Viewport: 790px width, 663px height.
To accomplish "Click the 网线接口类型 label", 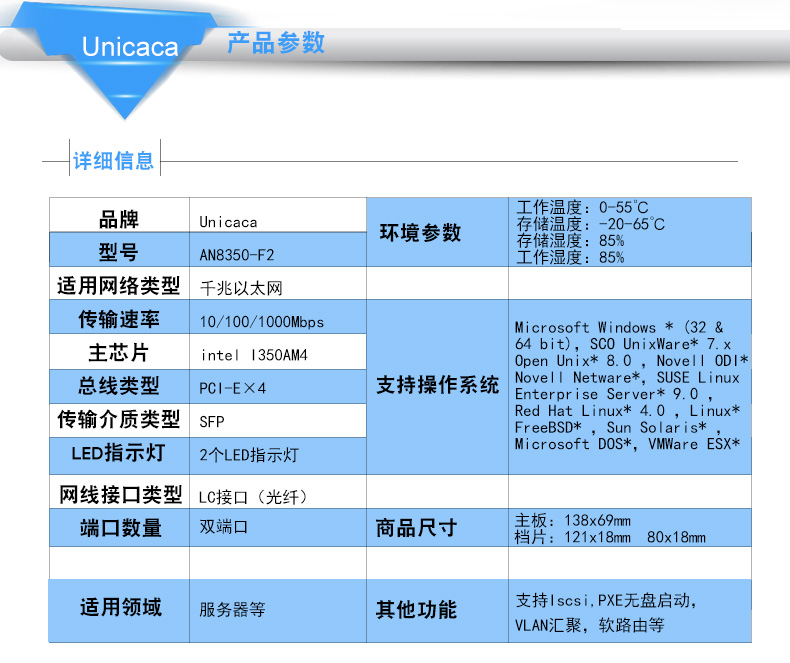I will point(120,495).
